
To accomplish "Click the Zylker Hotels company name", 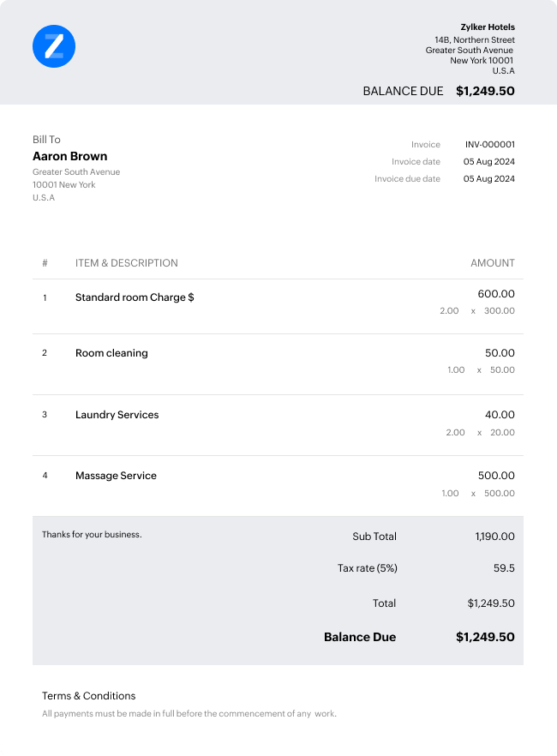I will click(x=487, y=27).
